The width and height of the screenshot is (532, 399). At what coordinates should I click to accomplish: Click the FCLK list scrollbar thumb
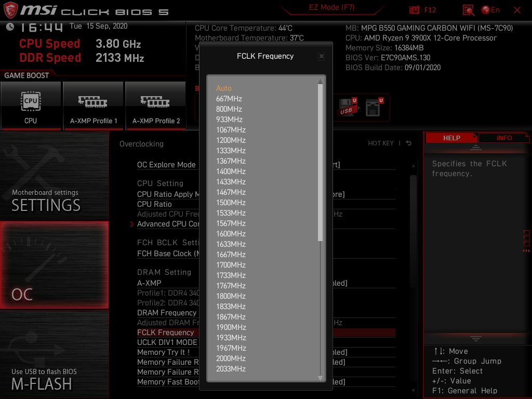click(320, 163)
